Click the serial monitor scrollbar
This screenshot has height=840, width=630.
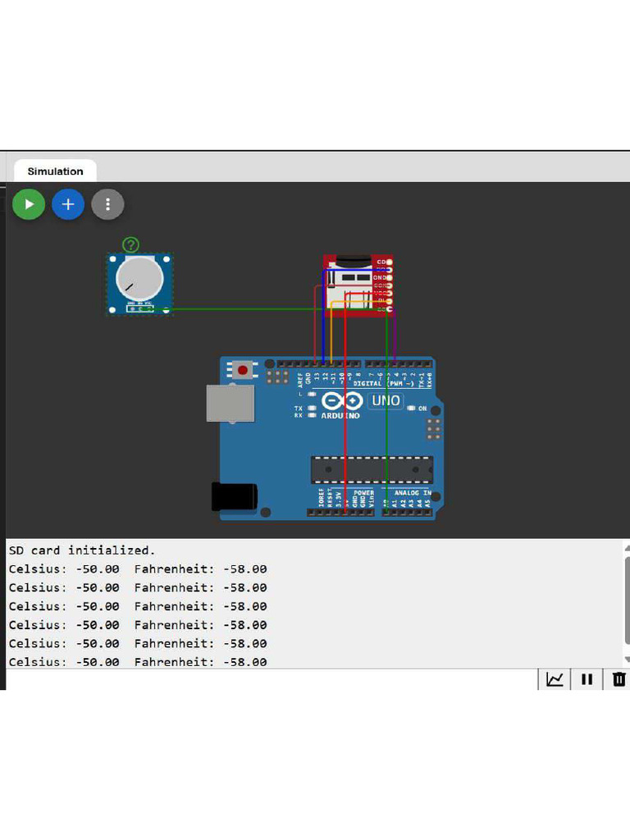[x=627, y=600]
